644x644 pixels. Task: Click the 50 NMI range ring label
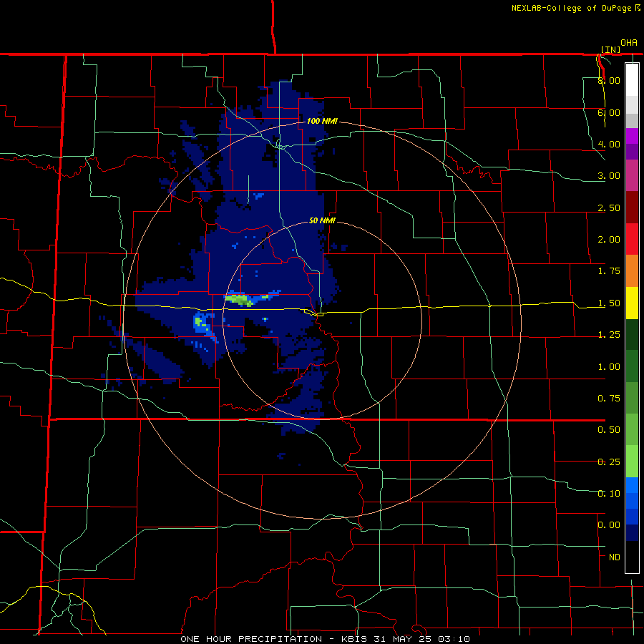point(322,220)
